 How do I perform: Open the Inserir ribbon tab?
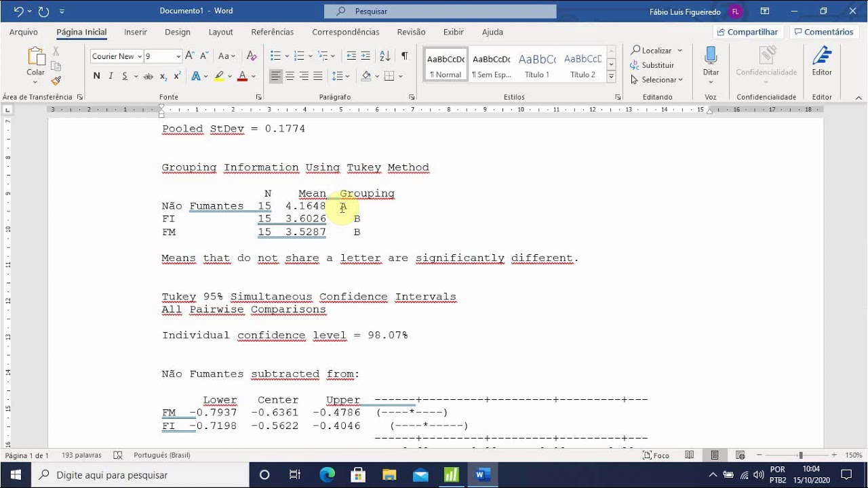point(136,32)
